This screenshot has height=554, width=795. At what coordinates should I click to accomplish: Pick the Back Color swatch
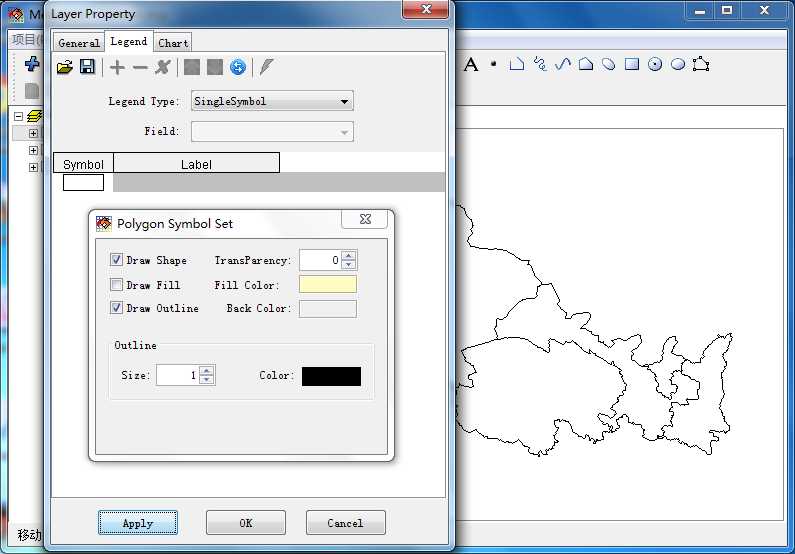[x=328, y=309]
